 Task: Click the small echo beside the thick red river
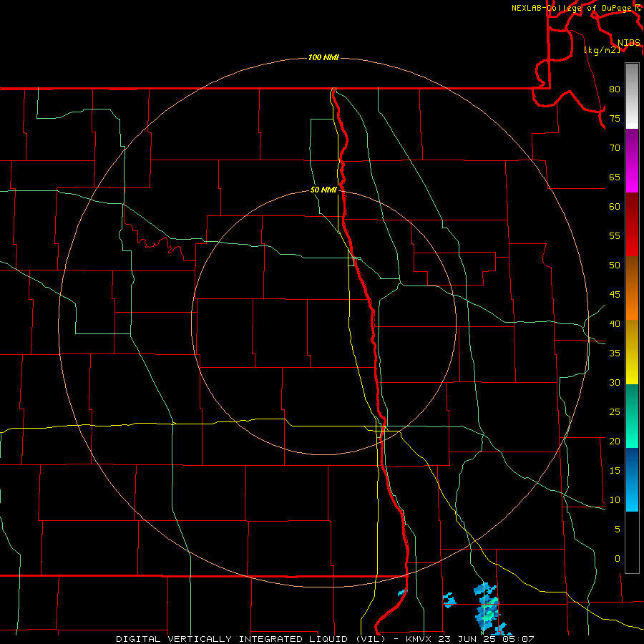[x=402, y=592]
